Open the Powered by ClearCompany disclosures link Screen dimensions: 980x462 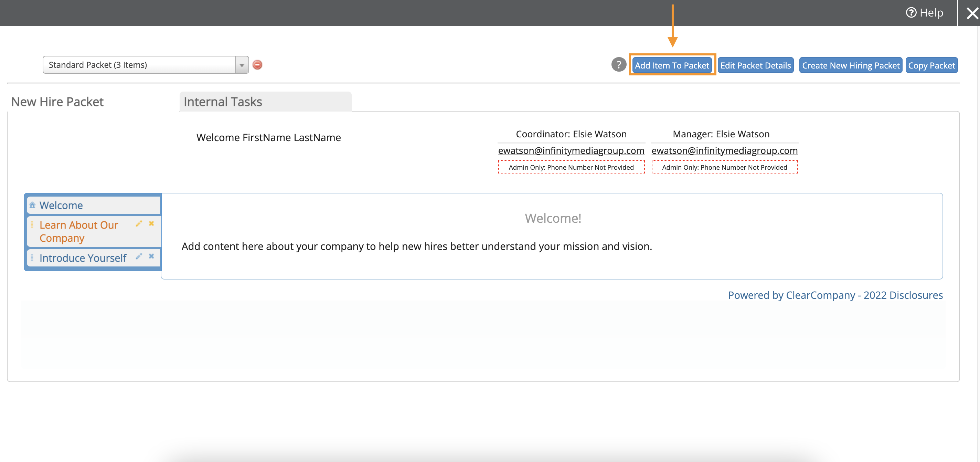click(x=835, y=295)
